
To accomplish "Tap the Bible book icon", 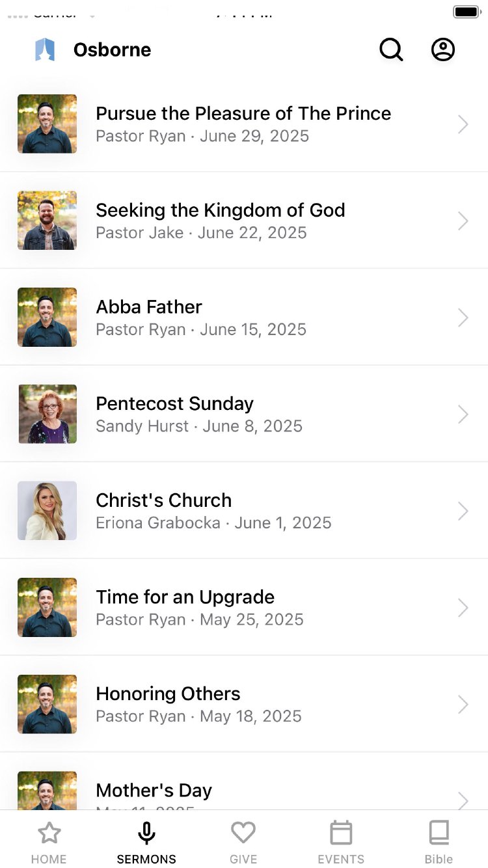I will click(x=439, y=833).
